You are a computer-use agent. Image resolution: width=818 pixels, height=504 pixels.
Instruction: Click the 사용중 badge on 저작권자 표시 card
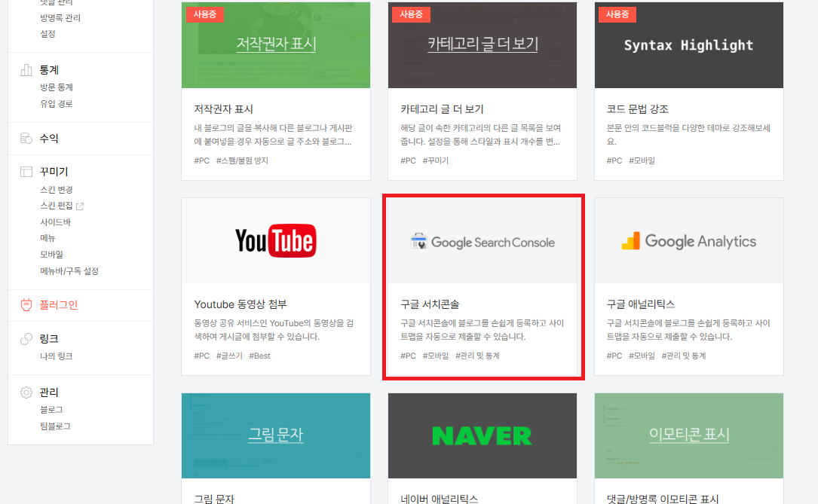[x=204, y=14]
